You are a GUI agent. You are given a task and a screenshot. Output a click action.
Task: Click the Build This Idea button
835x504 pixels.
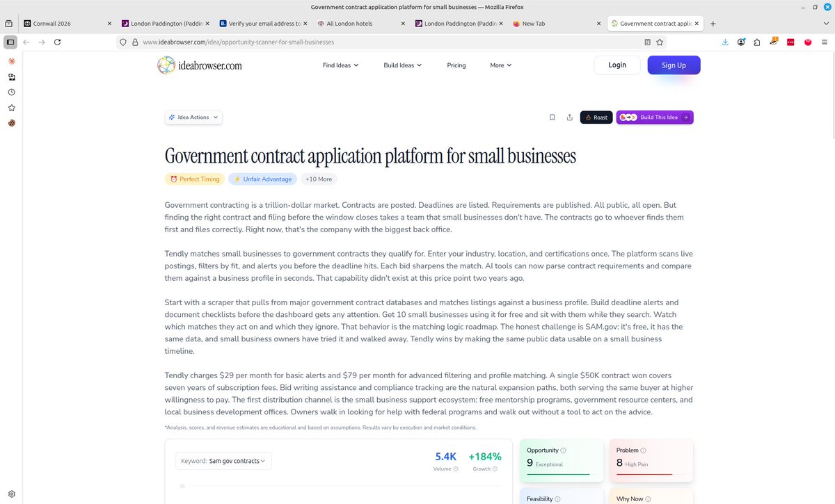[655, 117]
